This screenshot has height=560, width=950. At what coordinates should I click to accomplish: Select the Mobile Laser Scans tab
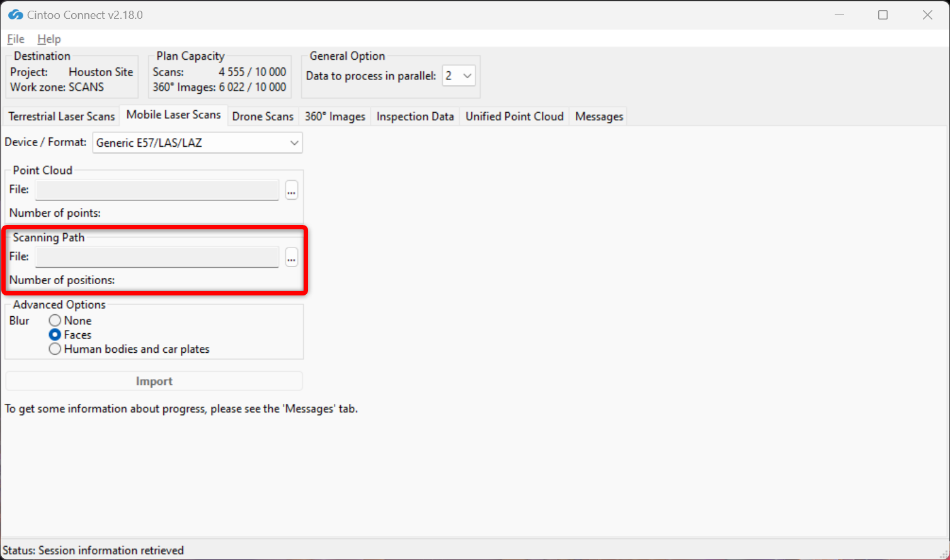coord(173,115)
